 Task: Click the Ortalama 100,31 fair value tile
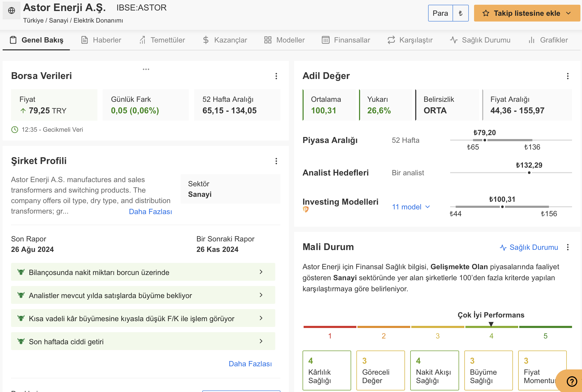(x=329, y=105)
